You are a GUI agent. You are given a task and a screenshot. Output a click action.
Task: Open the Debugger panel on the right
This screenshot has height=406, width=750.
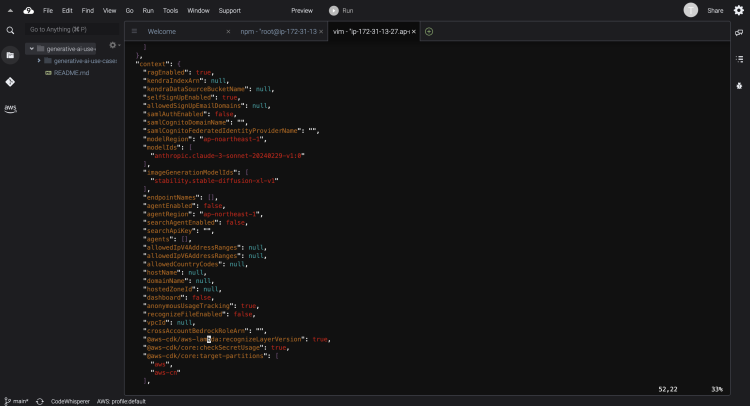(x=739, y=86)
